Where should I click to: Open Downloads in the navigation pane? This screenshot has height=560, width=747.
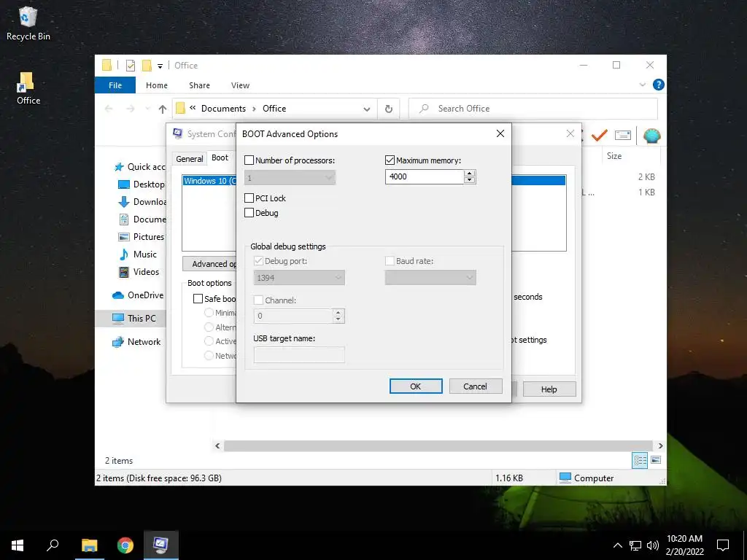[142, 202]
